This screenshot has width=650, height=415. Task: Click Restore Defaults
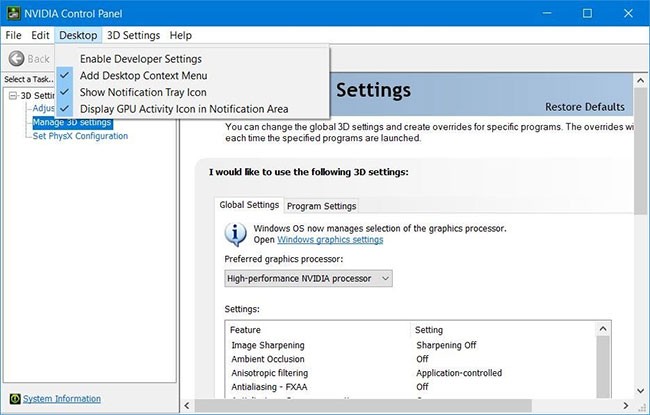click(x=585, y=107)
